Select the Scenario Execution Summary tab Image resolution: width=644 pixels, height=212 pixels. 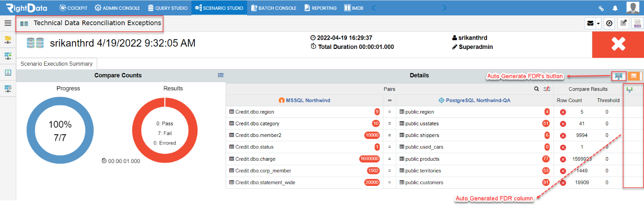[57, 64]
